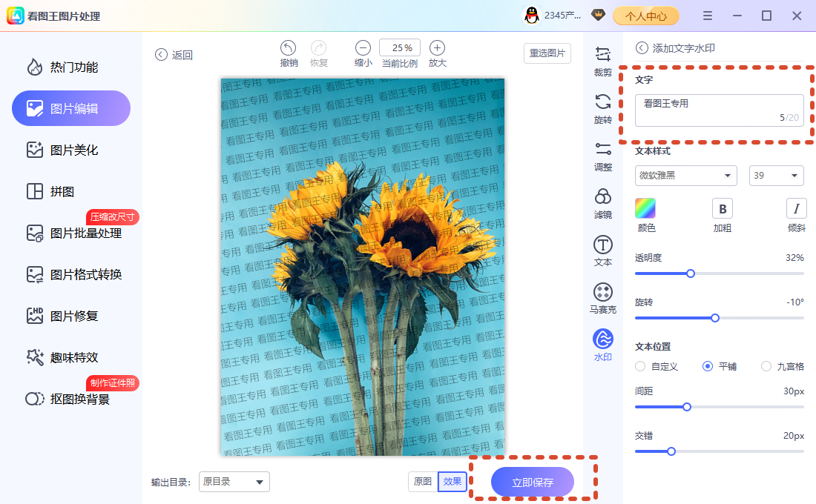Open 图片美化 beautify section

[x=62, y=150]
